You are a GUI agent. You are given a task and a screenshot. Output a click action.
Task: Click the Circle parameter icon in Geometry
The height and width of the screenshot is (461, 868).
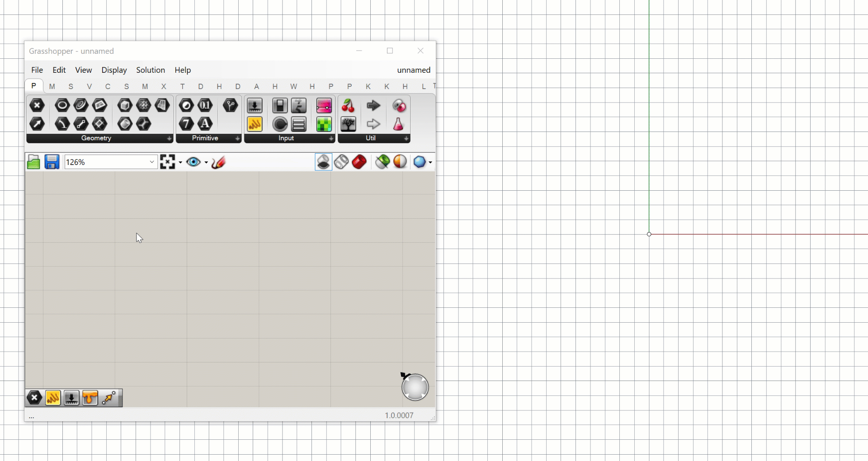pos(62,106)
